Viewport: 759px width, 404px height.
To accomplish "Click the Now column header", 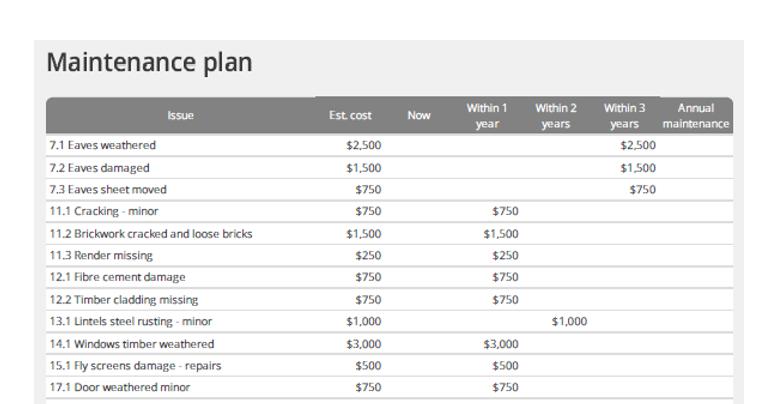I will coord(419,116).
